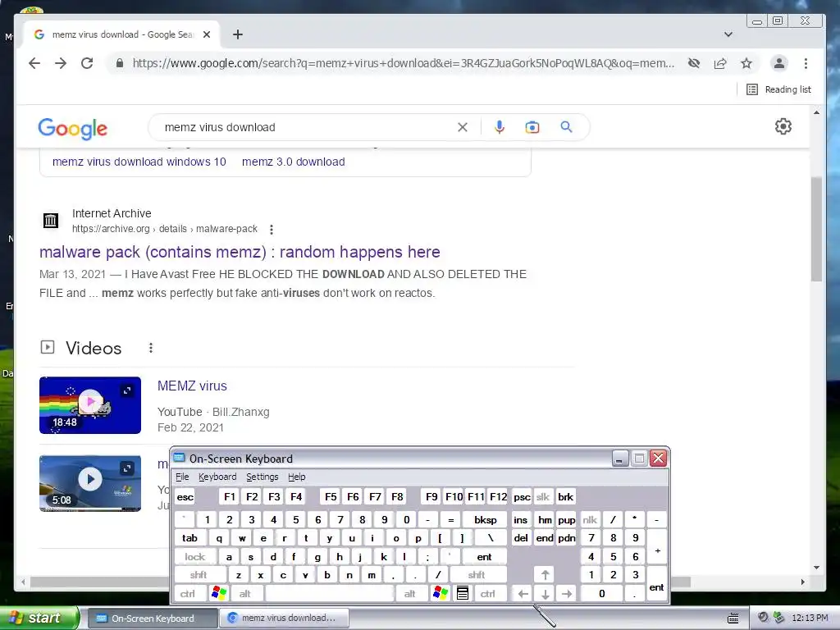Expand the tab search chevron
Screen dimensions: 840x630
click(x=728, y=34)
